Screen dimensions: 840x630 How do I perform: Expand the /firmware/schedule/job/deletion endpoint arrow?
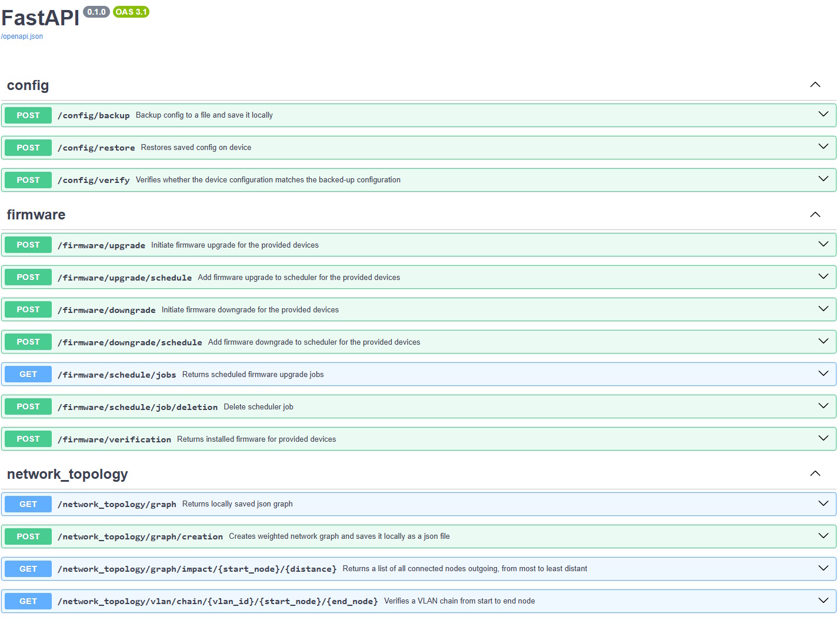pyautogui.click(x=824, y=406)
